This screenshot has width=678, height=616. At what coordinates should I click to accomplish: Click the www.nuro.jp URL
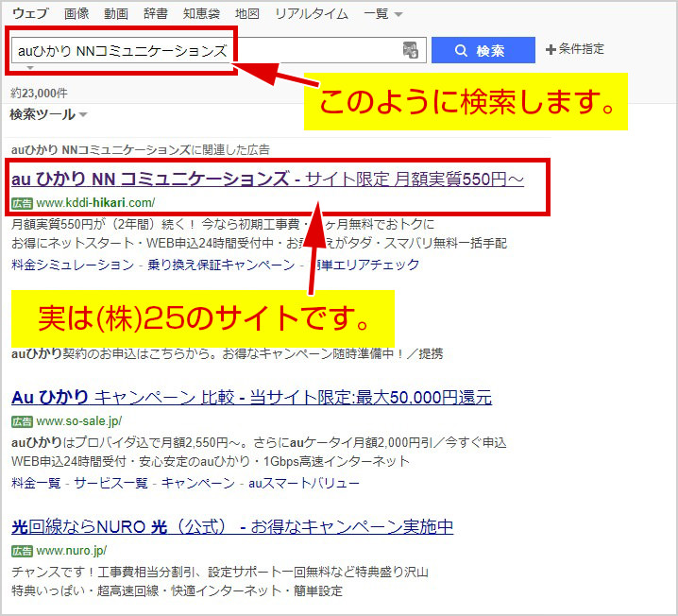(72, 551)
